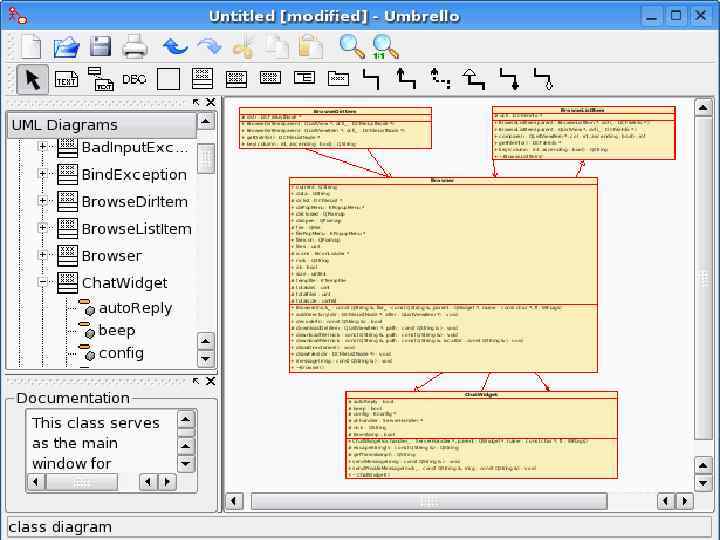Collapse the ChatWidget tree node
The height and width of the screenshot is (540, 720).
(42, 282)
